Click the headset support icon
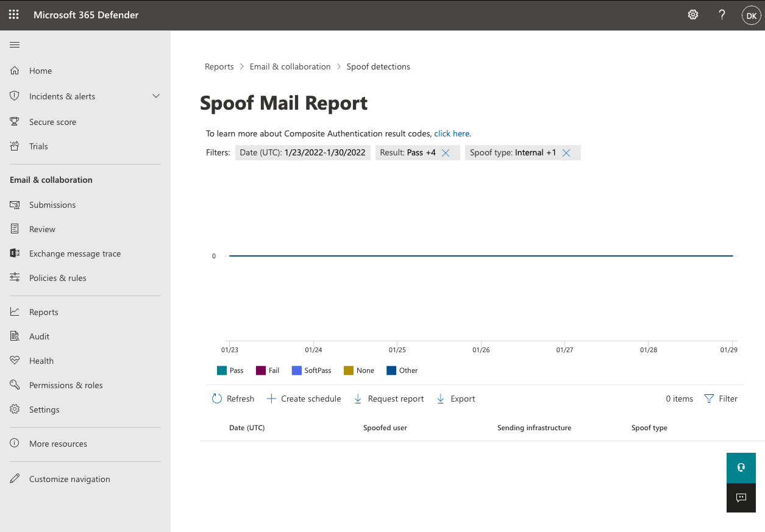Screen dimensions: 765x532 click(741, 467)
